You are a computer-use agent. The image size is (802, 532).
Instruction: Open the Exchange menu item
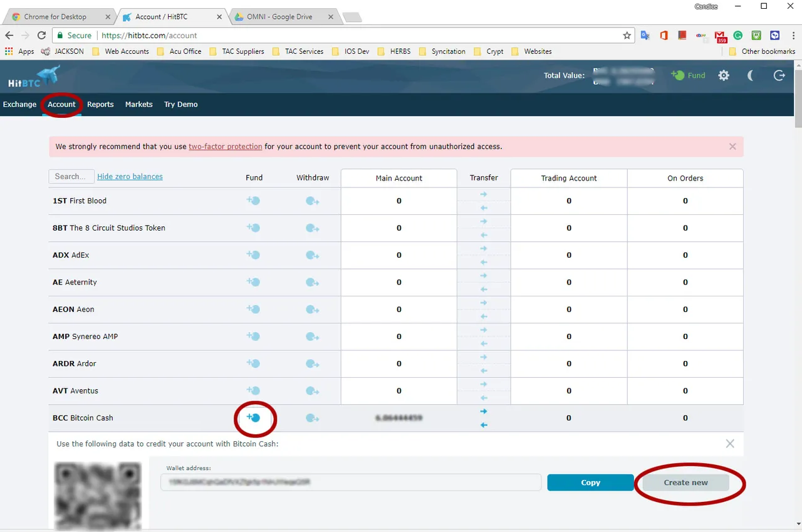tap(19, 104)
